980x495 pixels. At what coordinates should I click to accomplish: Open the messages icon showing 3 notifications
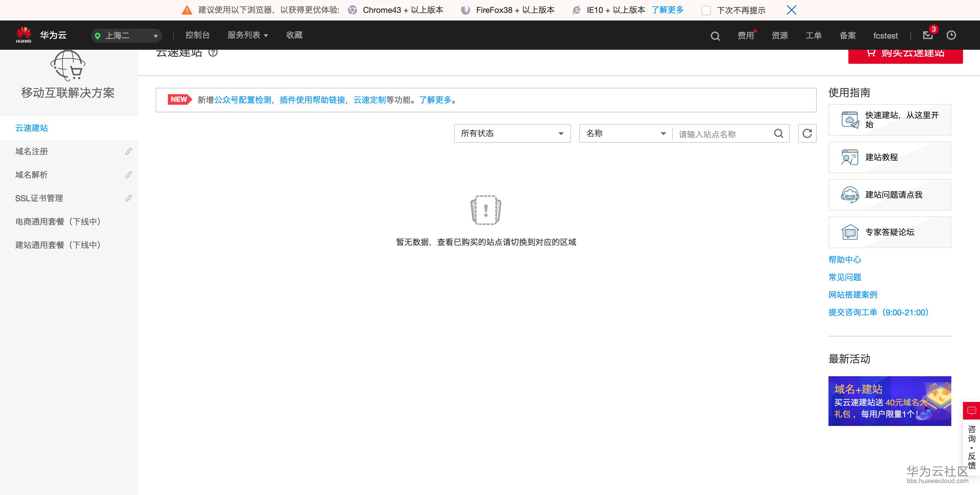click(x=928, y=35)
